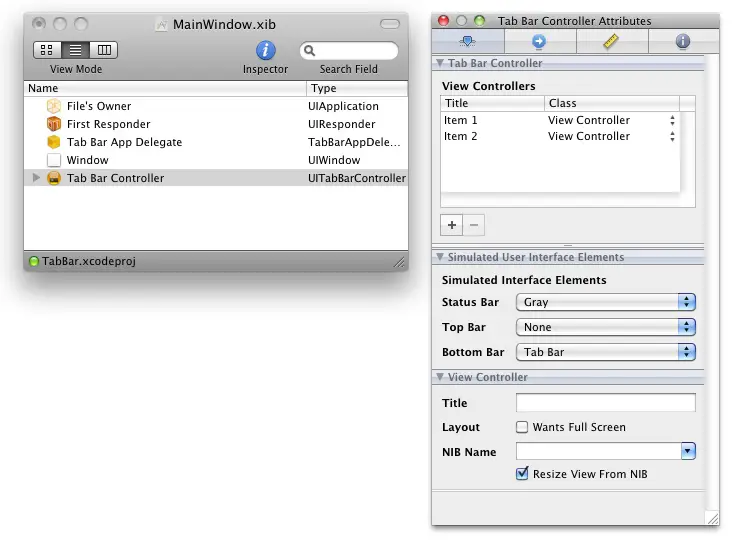Open the Status Bar dropdown
Screen dimensions: 736x544
pos(606,302)
